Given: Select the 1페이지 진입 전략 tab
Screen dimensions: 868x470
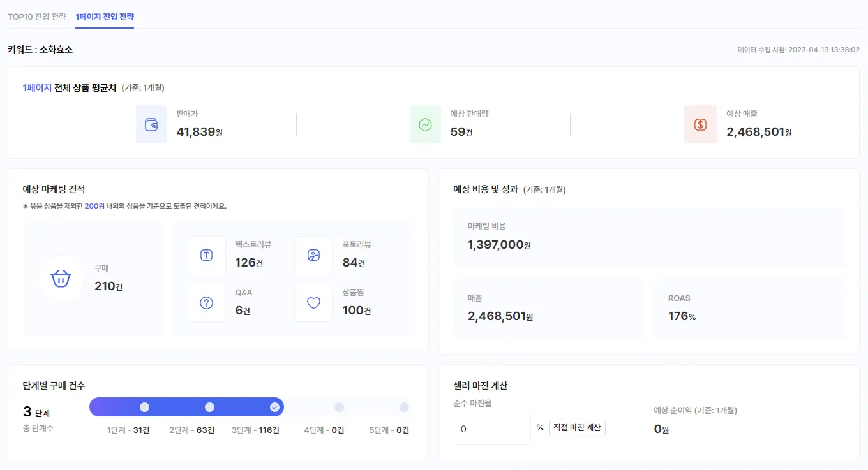Looking at the screenshot, I should point(105,17).
